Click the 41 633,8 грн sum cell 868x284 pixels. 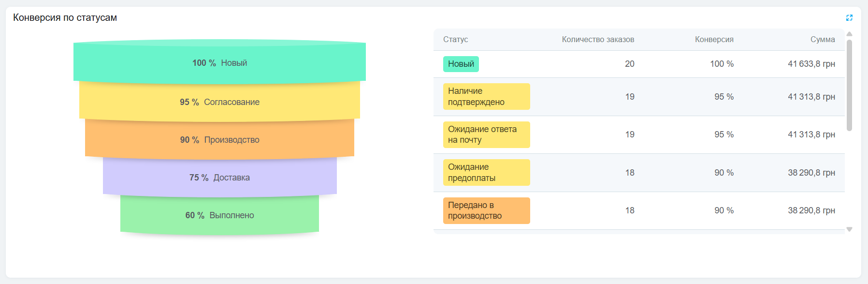[811, 64]
